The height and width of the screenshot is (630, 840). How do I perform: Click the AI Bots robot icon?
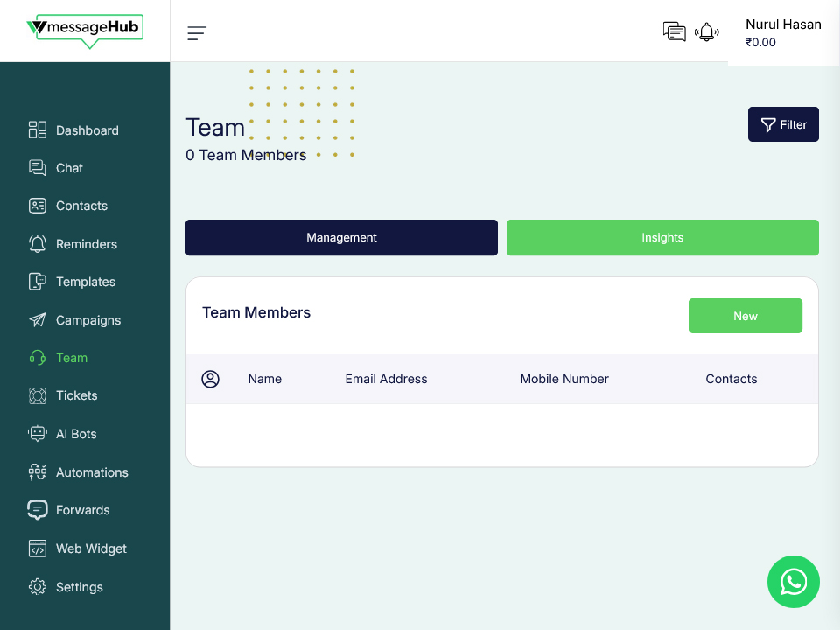click(38, 434)
